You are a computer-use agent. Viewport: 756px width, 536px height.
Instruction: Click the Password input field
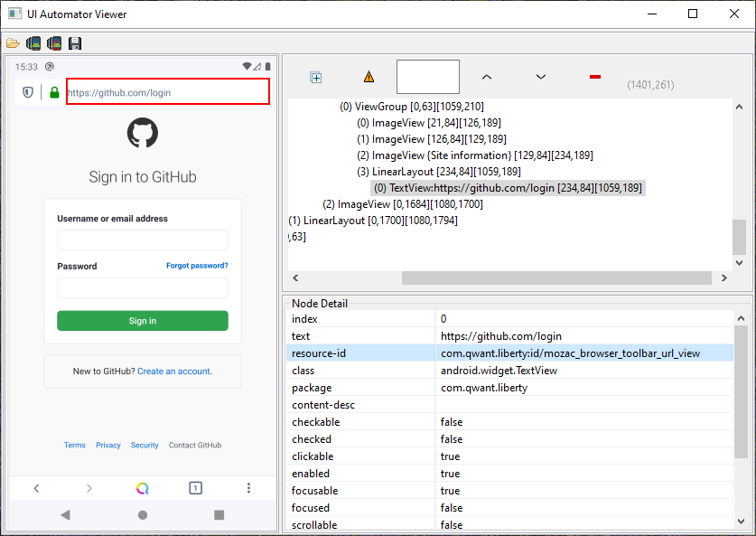pos(142,288)
